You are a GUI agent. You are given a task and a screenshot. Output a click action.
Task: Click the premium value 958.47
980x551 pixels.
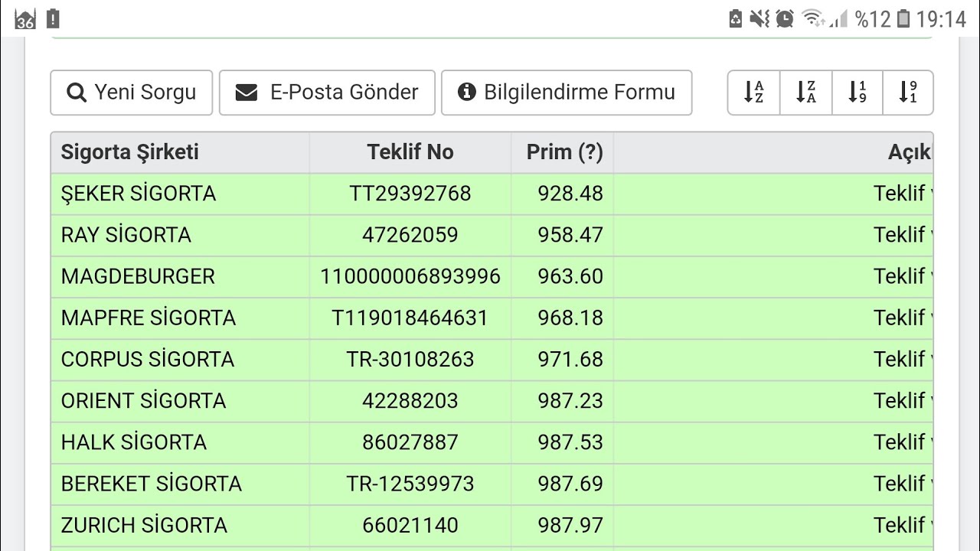point(570,235)
